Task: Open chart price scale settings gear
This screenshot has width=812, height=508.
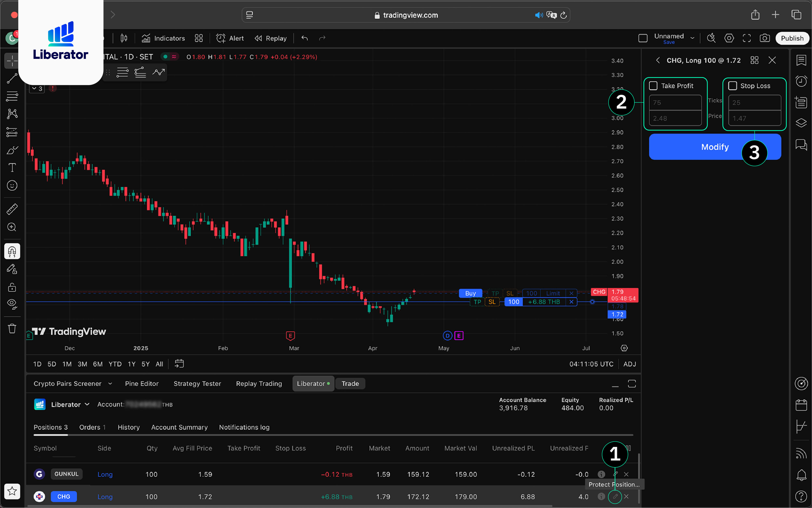Action: (x=624, y=348)
